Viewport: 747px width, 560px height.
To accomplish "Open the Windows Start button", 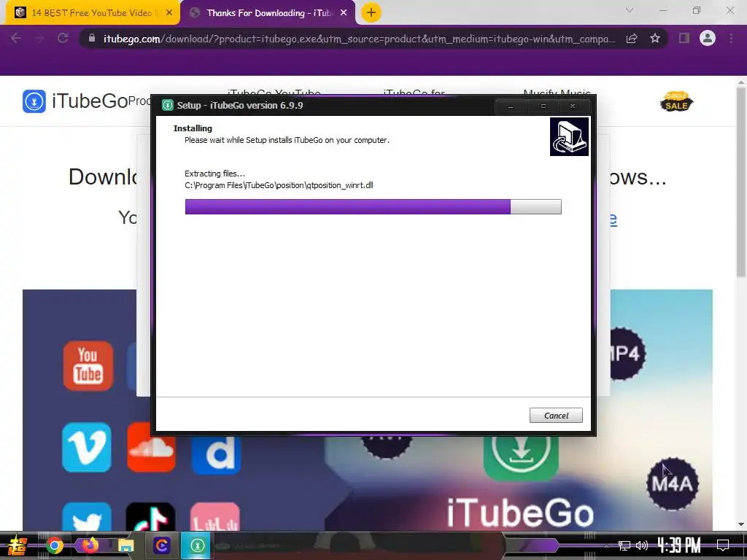I will click(x=17, y=545).
